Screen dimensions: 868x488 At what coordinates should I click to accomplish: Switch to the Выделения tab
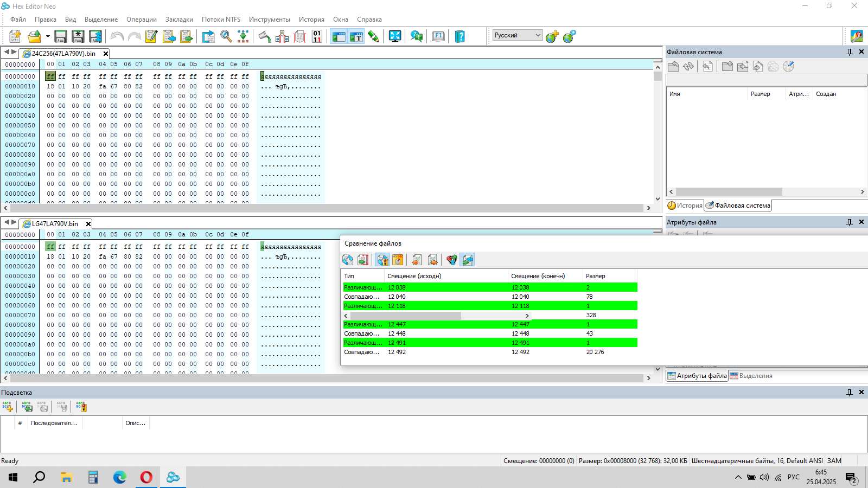click(751, 376)
